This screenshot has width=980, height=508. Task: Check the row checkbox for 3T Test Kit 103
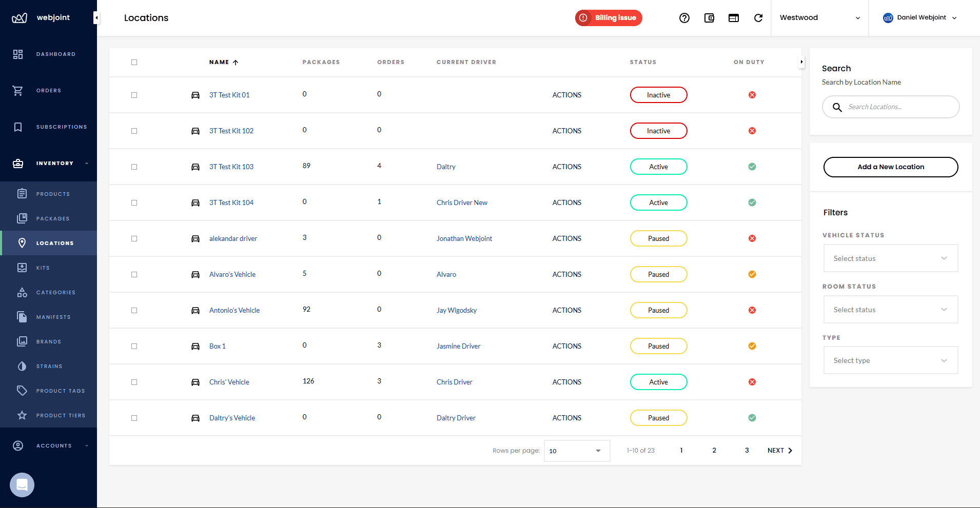coord(134,167)
